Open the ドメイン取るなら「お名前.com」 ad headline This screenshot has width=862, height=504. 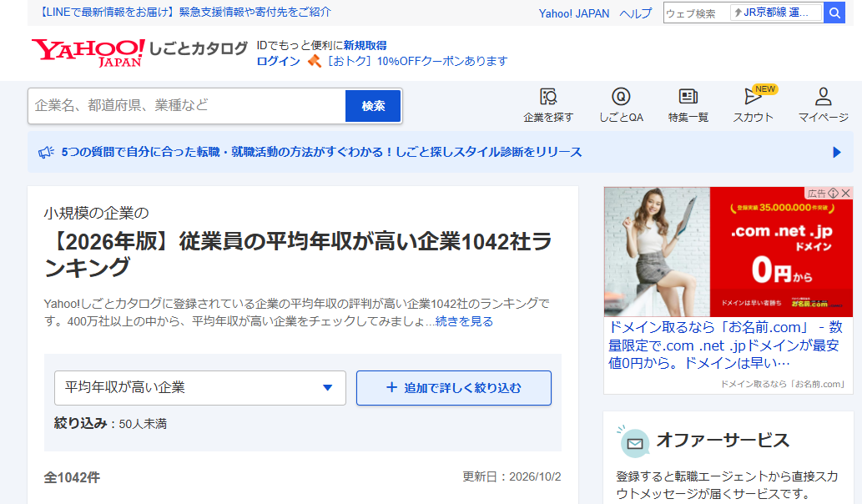[726, 345]
